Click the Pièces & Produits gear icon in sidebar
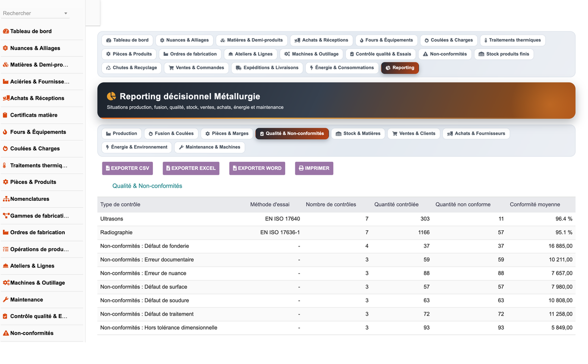This screenshot has width=588, height=364. tap(5, 182)
